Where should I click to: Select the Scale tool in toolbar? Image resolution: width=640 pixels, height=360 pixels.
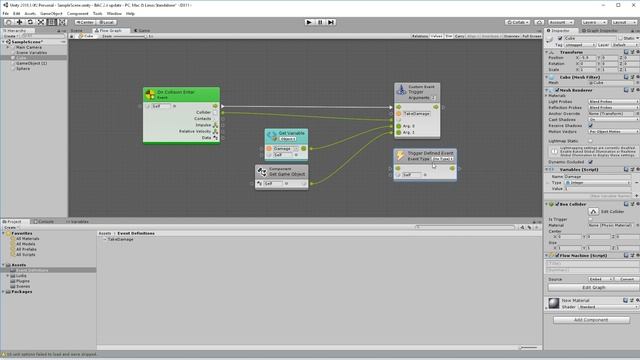click(41, 22)
